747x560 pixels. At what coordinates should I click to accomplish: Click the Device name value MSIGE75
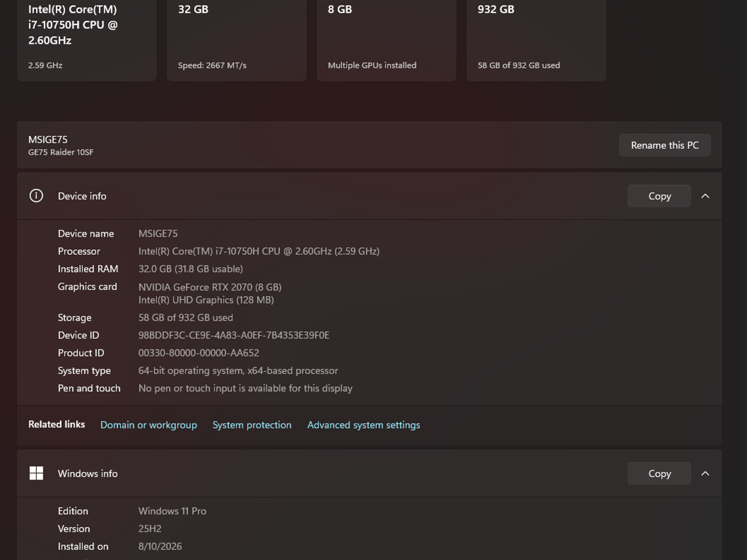pos(158,234)
